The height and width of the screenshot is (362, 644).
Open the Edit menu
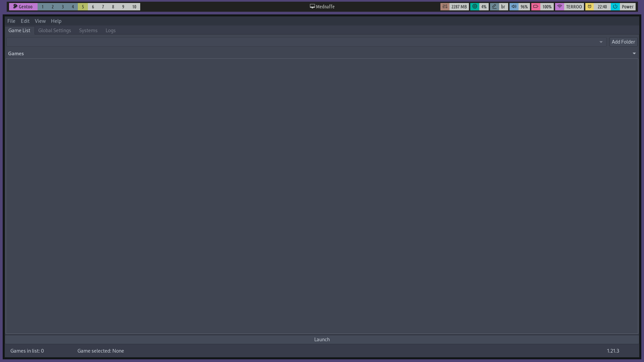coord(25,21)
